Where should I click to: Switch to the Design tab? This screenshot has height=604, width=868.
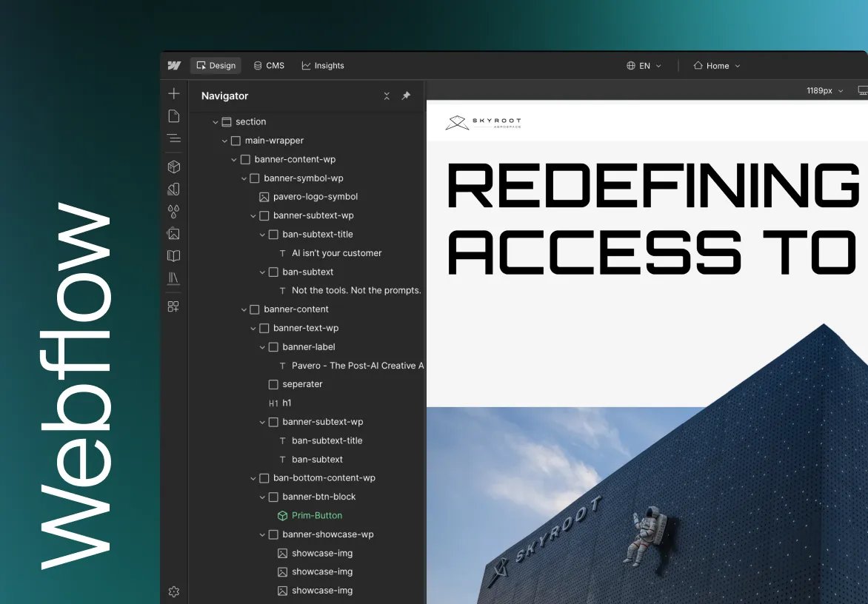[216, 65]
